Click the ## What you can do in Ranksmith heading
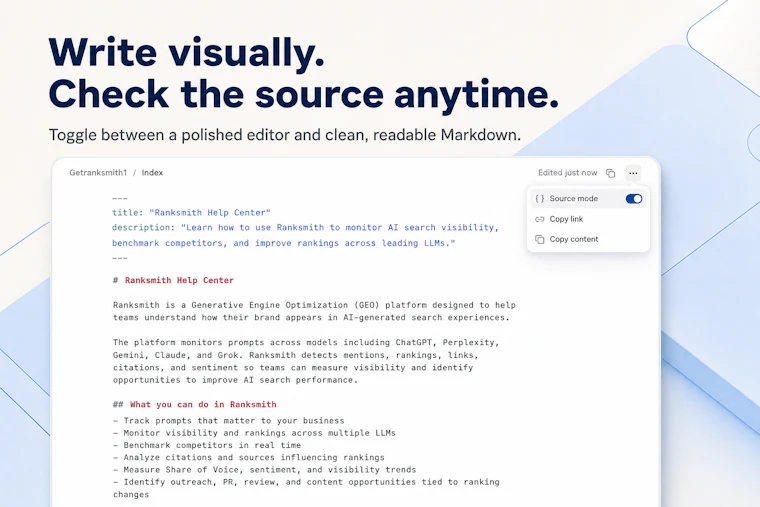This screenshot has width=760, height=507. [x=195, y=404]
